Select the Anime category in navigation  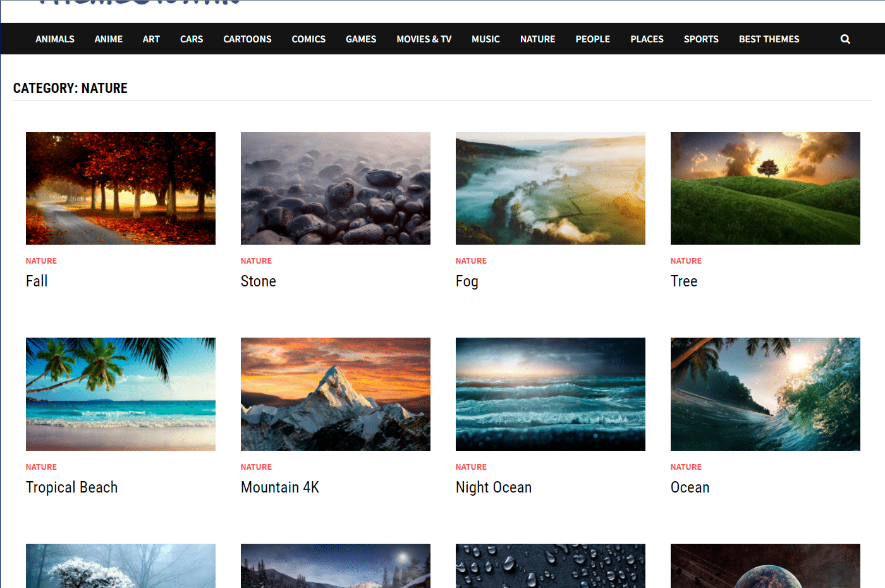[109, 39]
